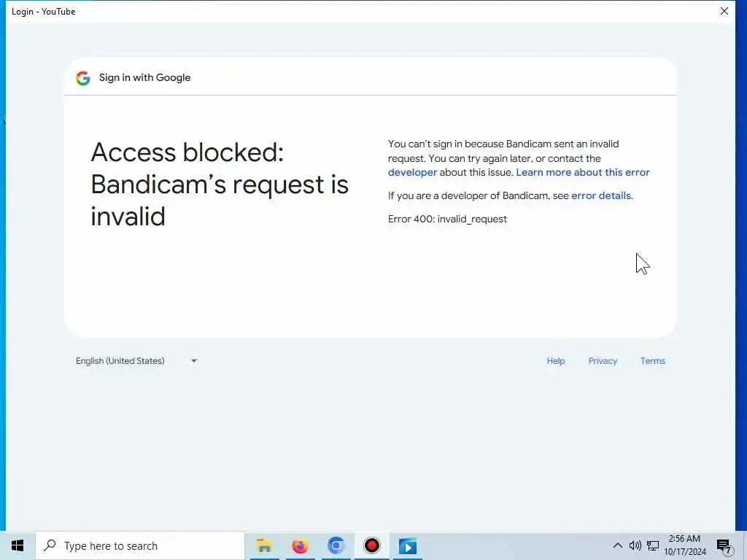747x560 pixels.
Task: Open network status tray icon
Action: pos(653,545)
